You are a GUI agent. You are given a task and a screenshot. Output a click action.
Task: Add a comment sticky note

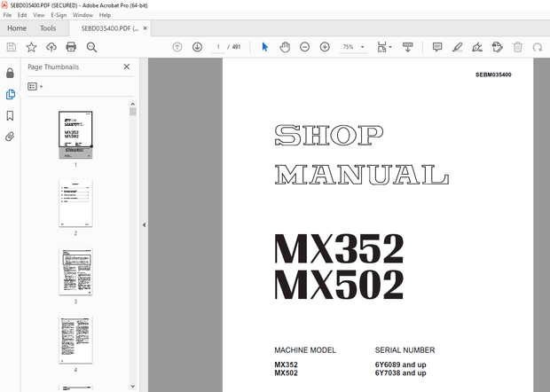(x=437, y=47)
